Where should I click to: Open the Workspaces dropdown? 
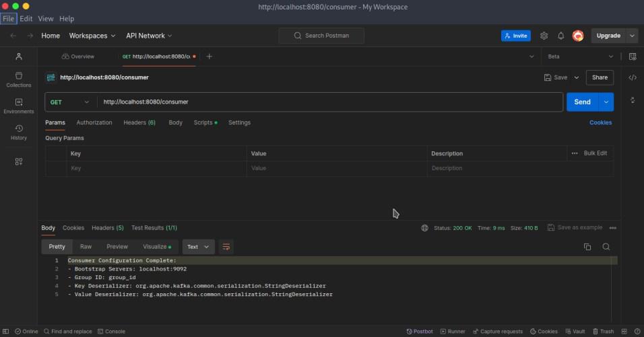tap(92, 36)
